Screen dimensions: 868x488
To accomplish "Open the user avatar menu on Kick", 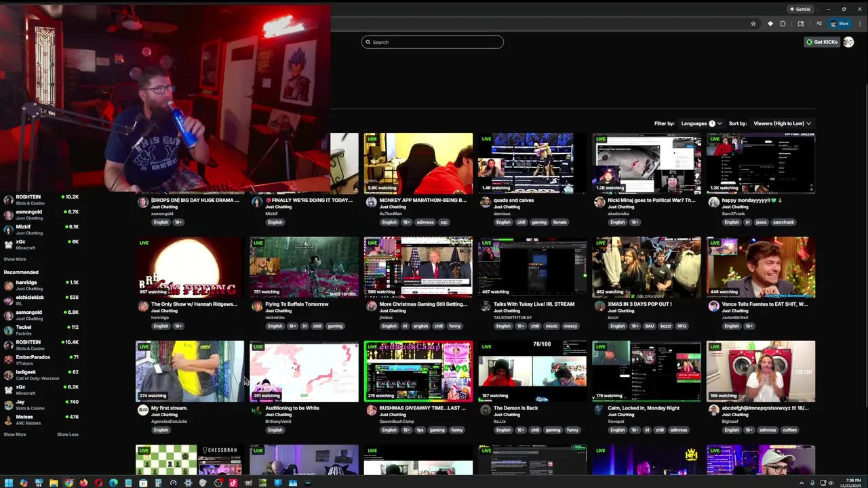I will [848, 42].
